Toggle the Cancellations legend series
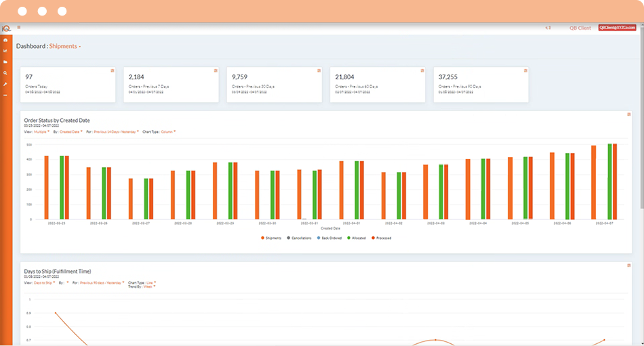 point(300,238)
